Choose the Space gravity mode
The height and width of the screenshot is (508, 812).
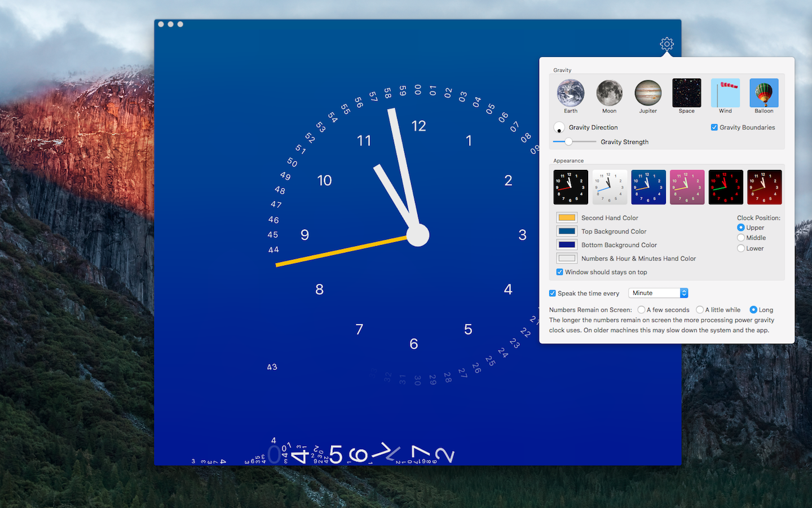pyautogui.click(x=686, y=93)
